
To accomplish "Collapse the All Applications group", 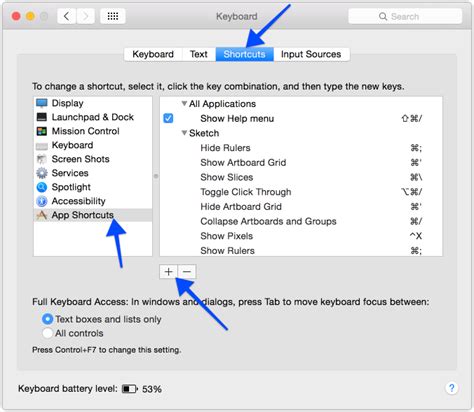I will 184,104.
